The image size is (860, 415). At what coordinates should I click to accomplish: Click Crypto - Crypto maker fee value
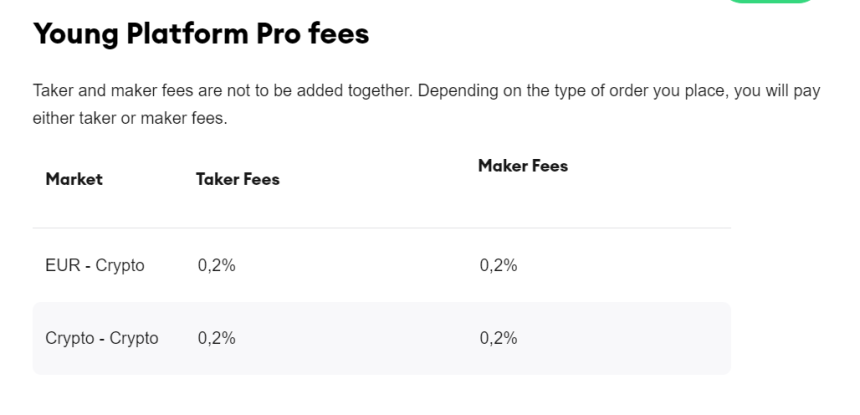click(x=498, y=338)
